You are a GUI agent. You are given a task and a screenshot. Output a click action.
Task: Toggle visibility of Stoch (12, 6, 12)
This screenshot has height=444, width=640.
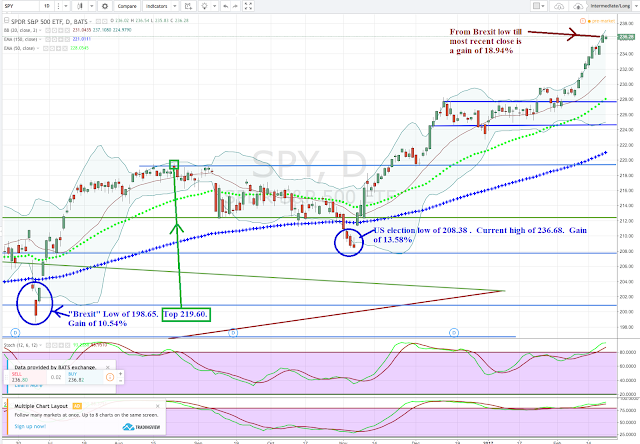tap(48, 345)
